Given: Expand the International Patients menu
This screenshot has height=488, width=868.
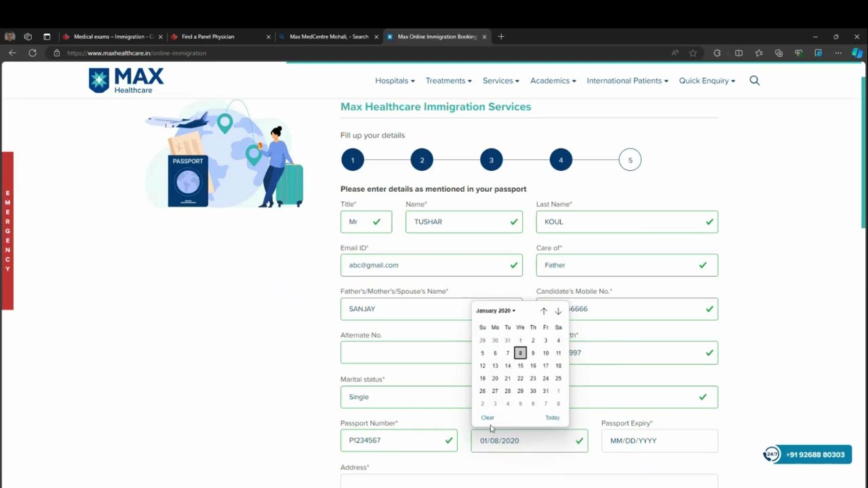Looking at the screenshot, I should [627, 81].
